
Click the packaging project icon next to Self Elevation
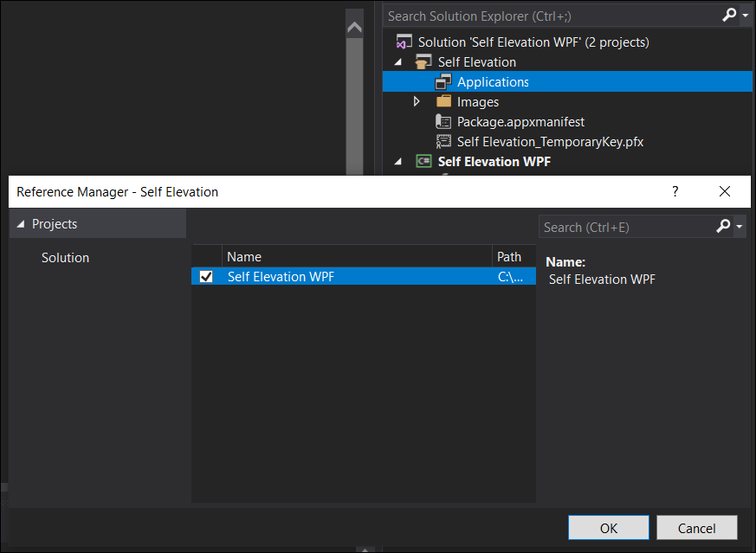click(423, 62)
